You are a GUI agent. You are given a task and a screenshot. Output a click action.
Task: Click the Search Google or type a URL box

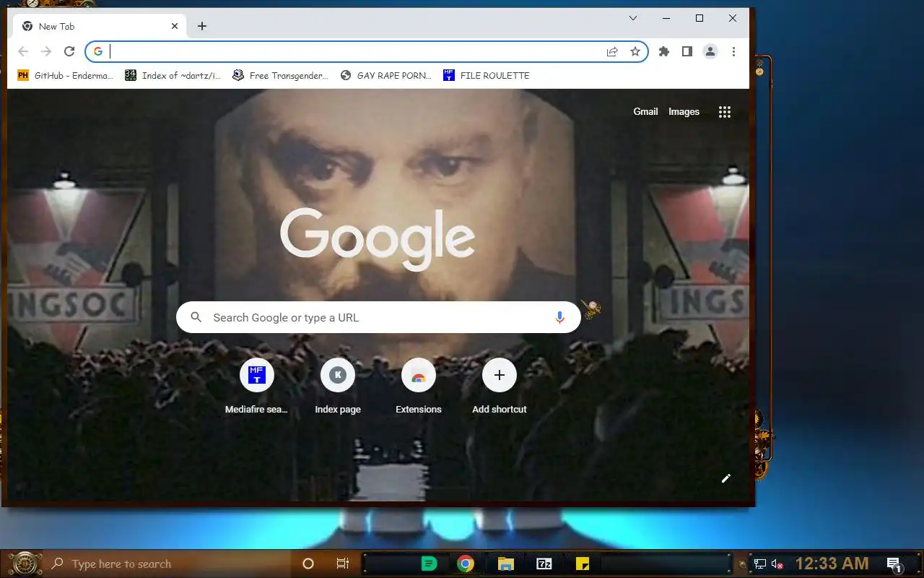tap(378, 317)
